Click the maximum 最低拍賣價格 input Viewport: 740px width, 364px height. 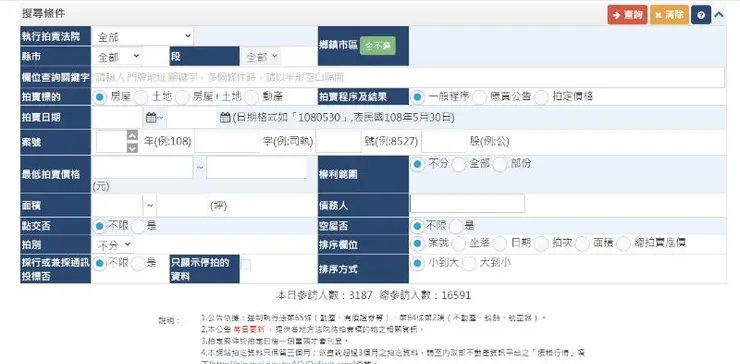coord(257,167)
